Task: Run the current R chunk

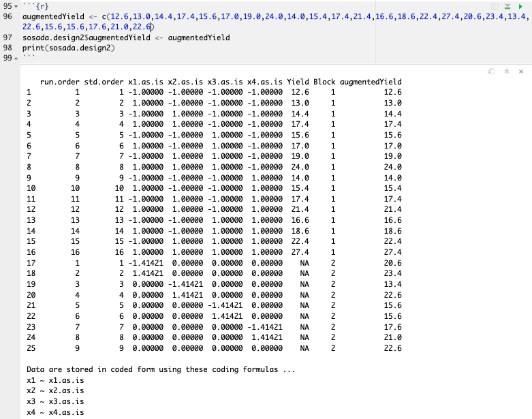Action: 521,5
